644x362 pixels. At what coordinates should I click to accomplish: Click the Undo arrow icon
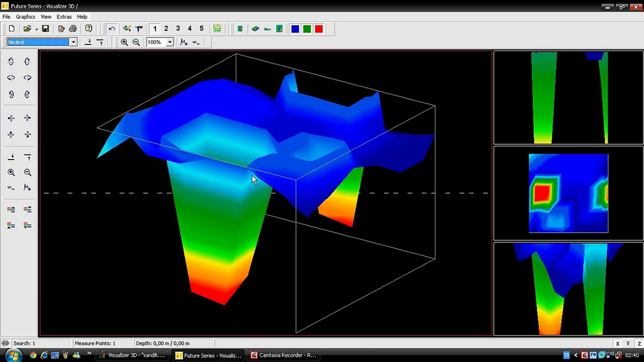click(x=112, y=29)
